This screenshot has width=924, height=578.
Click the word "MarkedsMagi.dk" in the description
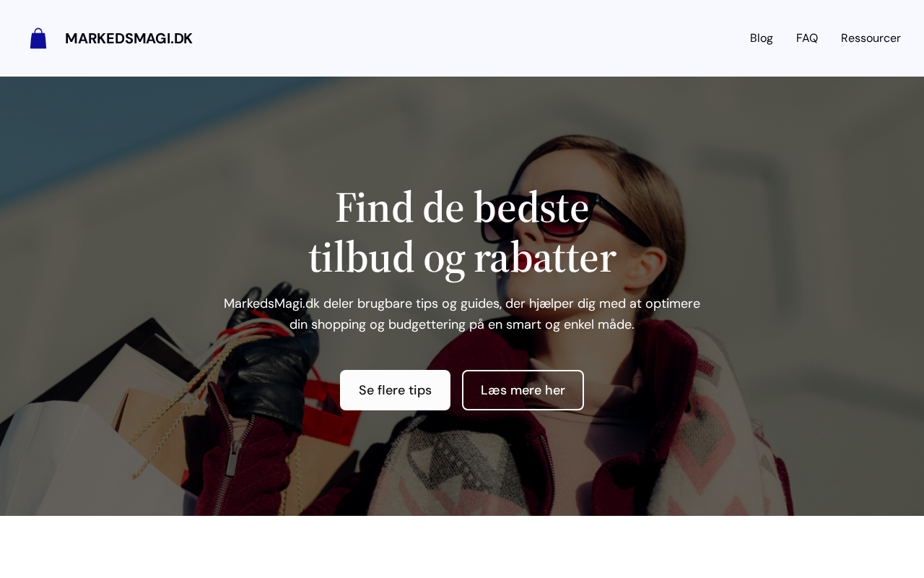coord(271,303)
